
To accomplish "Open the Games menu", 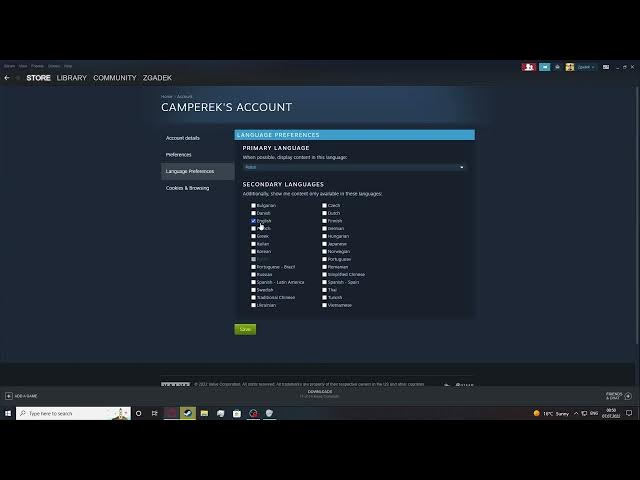I will 54,66.
